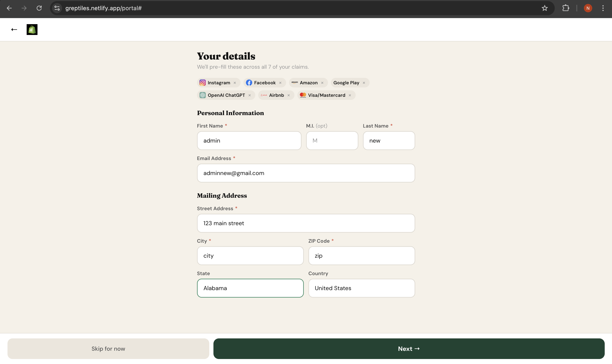Click the Mastercard circles icon on Visa/Mastercard chip
The height and width of the screenshot is (364, 612).
click(303, 95)
